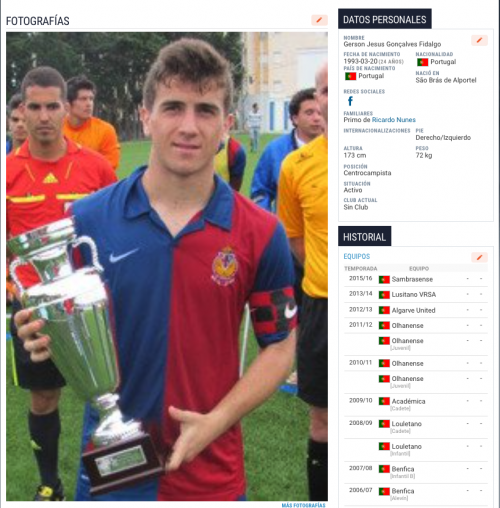Open the Ricardo Nunes relative link
Viewport: 500px width, 508px height.
[394, 120]
